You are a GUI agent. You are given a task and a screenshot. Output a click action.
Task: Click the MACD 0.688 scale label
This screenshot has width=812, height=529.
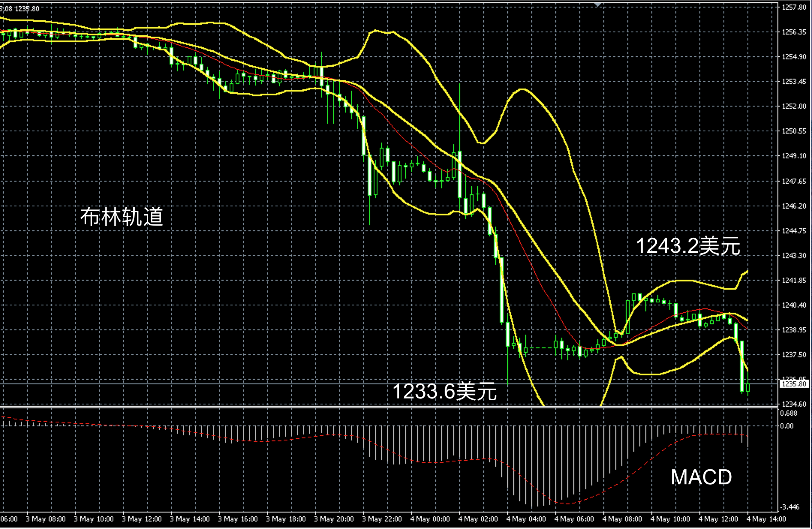[788, 413]
